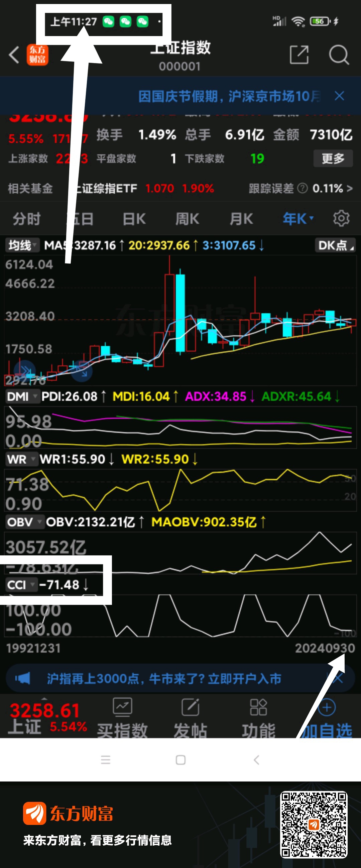Image resolution: width=361 pixels, height=868 pixels.
Task: Tap the 更多 button
Action: click(x=333, y=158)
